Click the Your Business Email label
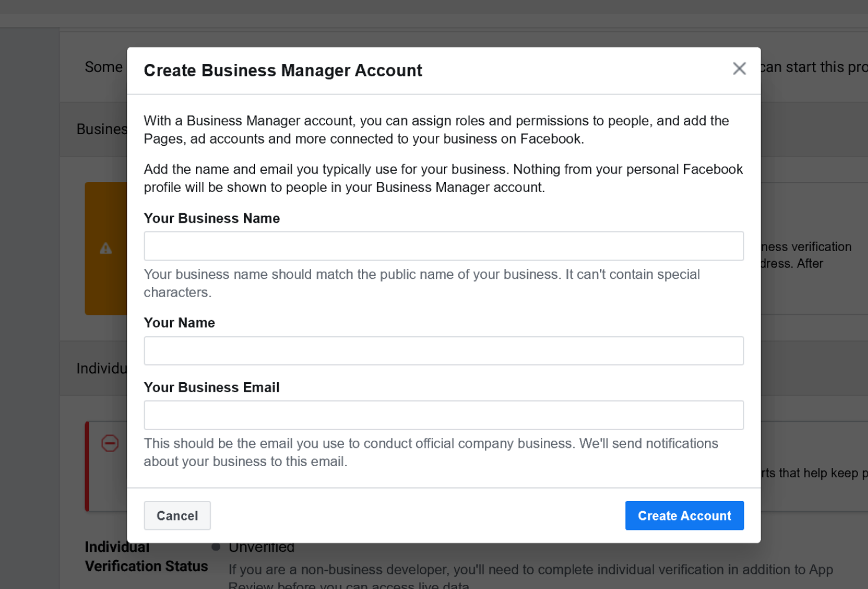 [212, 388]
